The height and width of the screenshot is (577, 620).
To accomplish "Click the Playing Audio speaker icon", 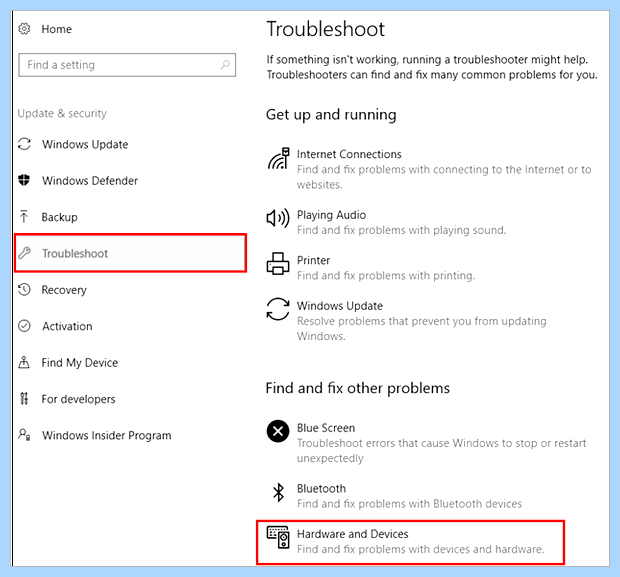I will pos(278,218).
